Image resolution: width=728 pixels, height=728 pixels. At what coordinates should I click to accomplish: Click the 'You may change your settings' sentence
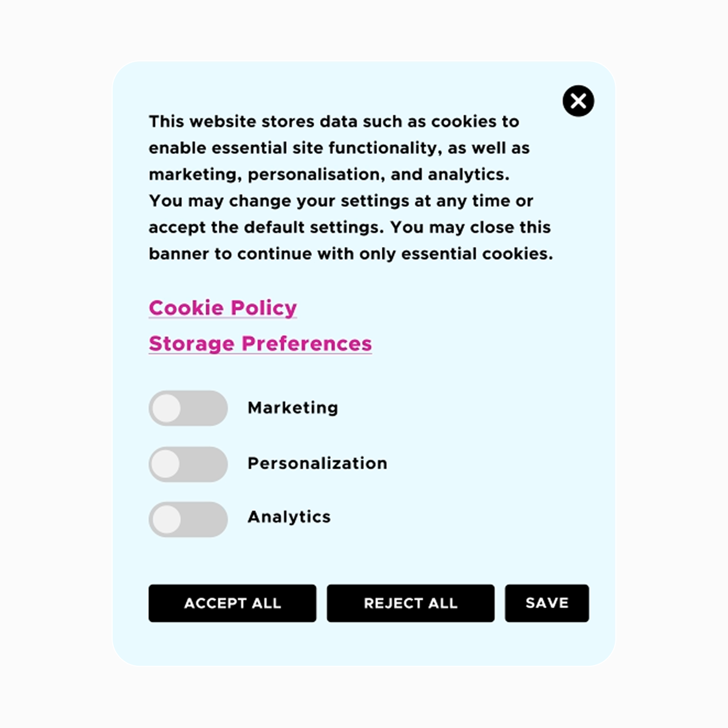tap(341, 201)
